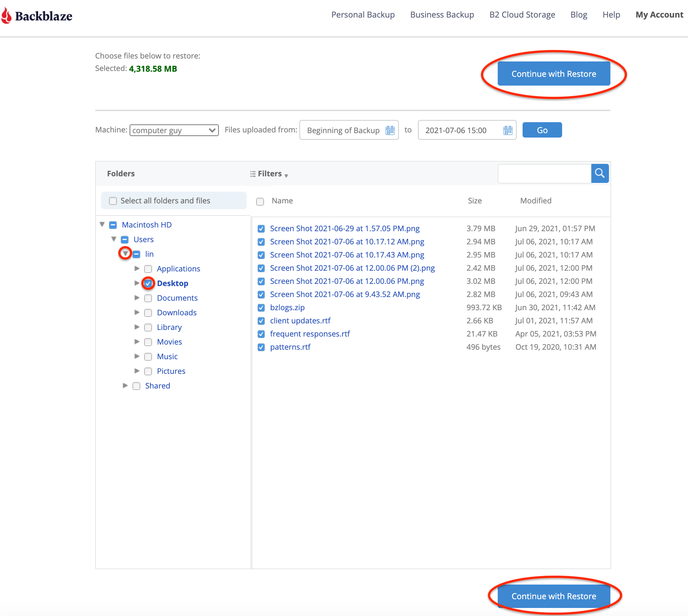Go to the Blog nav item
Image resolution: width=688 pixels, height=616 pixels.
click(x=579, y=15)
